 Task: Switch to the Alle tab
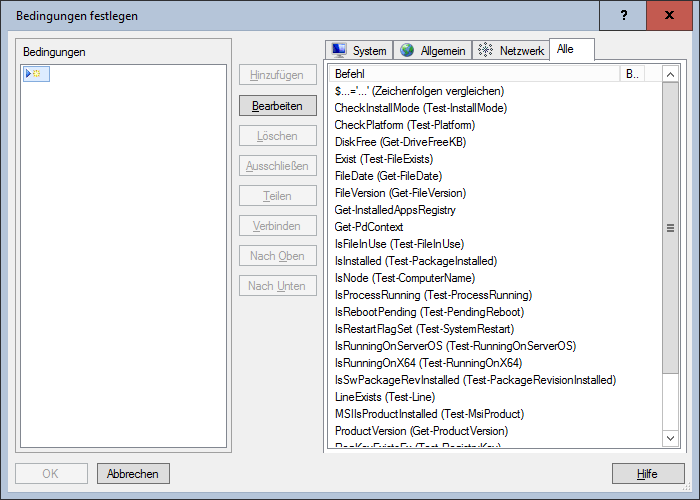point(566,49)
